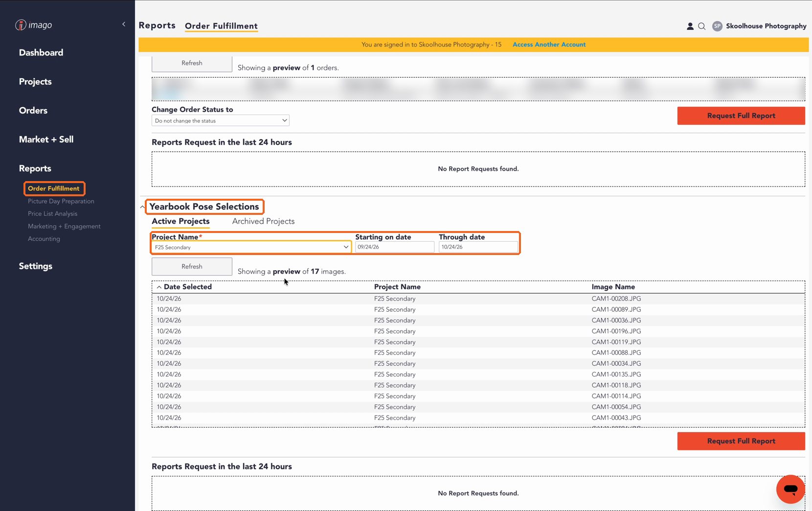Open the Change Order Status dropdown
Image resolution: width=812 pixels, height=511 pixels.
pyautogui.click(x=221, y=120)
